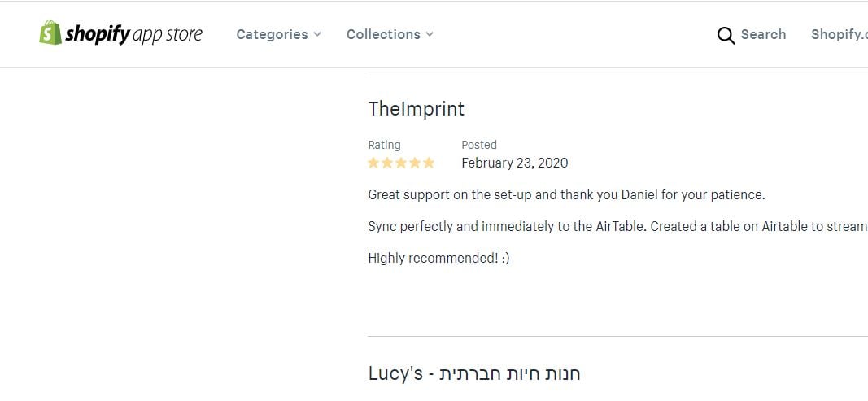Expand the Categories dropdown chevron
The width and height of the screenshot is (868, 401).
317,34
